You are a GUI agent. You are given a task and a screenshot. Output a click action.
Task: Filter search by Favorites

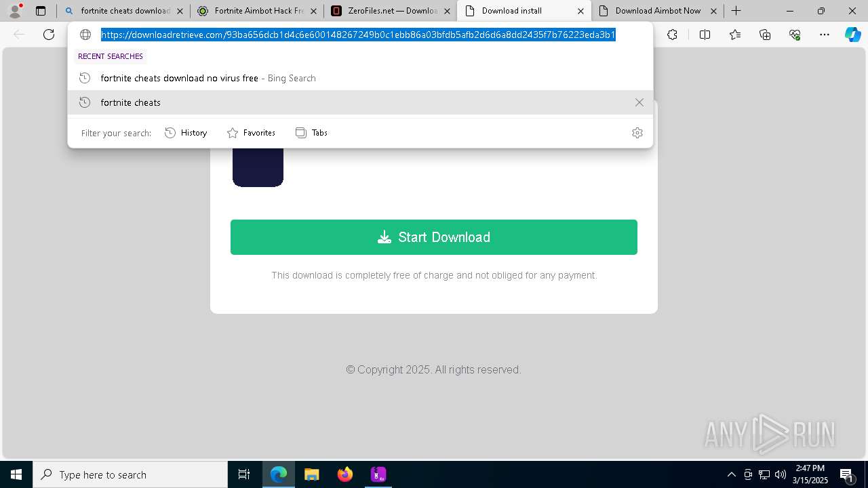251,133
